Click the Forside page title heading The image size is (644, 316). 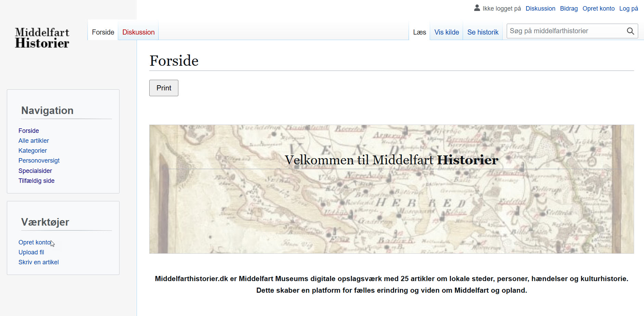(x=174, y=61)
